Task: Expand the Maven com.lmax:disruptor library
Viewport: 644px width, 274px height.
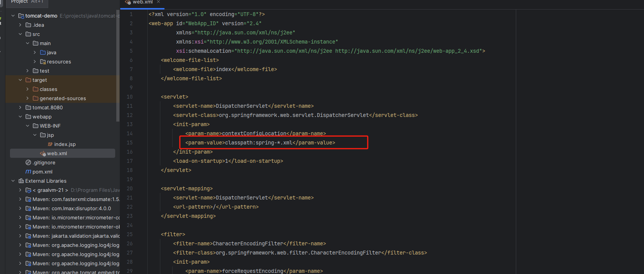Action: pos(20,209)
